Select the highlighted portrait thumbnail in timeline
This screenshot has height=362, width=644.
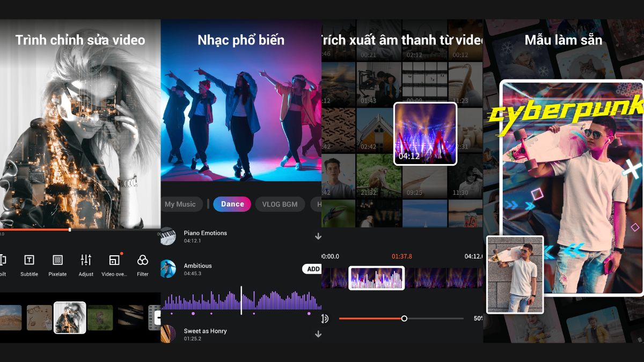pos(70,317)
